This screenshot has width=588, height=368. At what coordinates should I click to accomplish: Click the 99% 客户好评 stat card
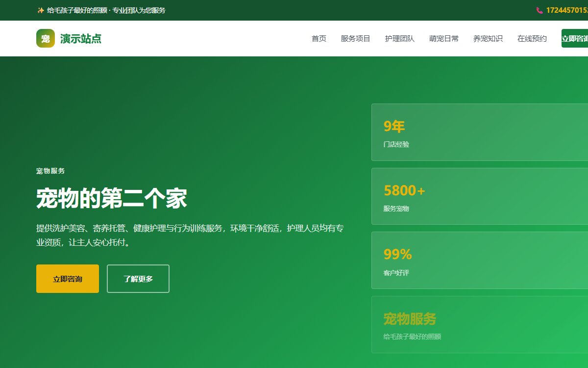(x=480, y=260)
